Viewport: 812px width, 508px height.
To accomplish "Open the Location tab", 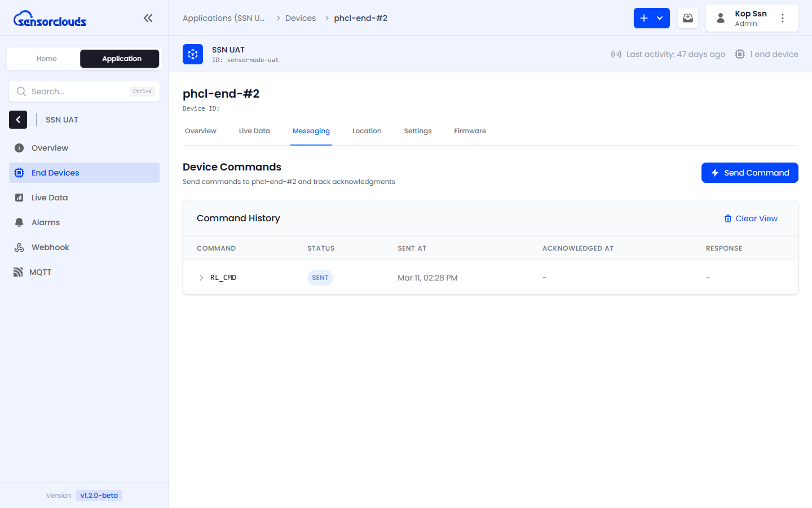I will point(367,130).
